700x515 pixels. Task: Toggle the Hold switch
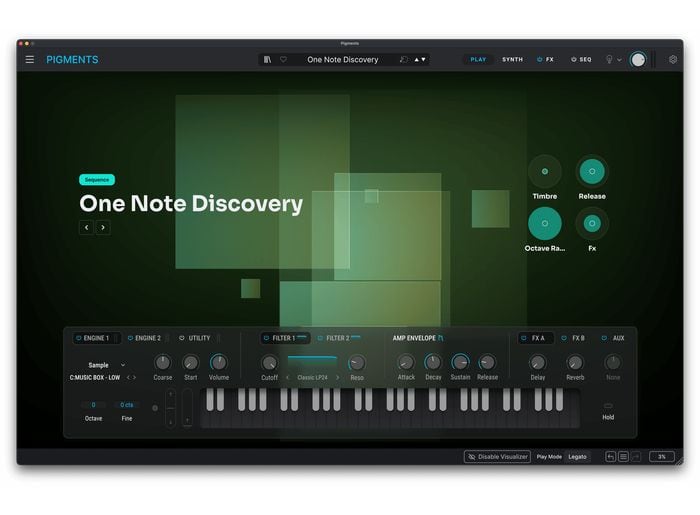pos(608,406)
